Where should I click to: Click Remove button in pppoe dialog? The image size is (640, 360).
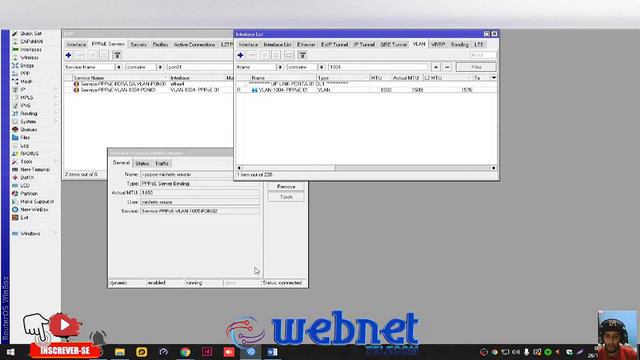(286, 187)
